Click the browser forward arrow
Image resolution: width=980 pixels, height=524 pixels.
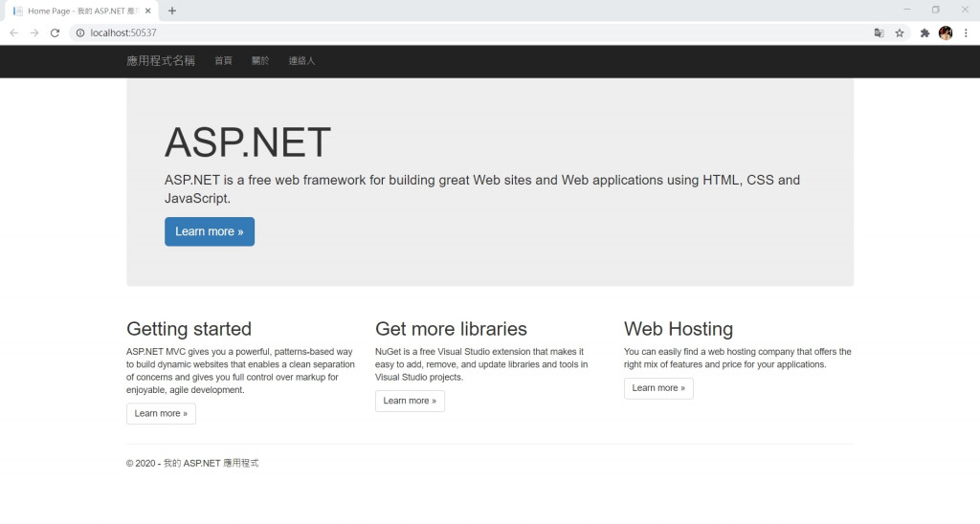tap(34, 33)
